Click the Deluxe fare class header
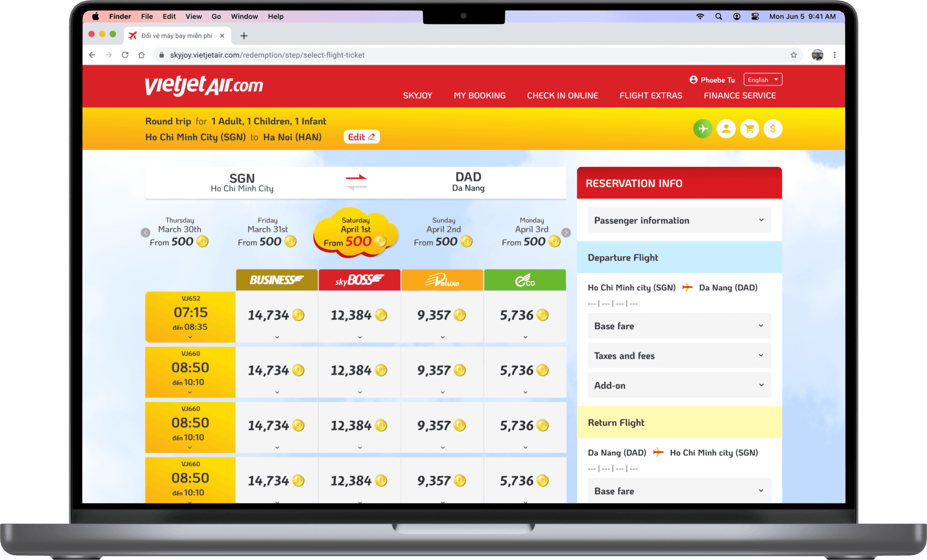The height and width of the screenshot is (560, 927). pyautogui.click(x=442, y=280)
